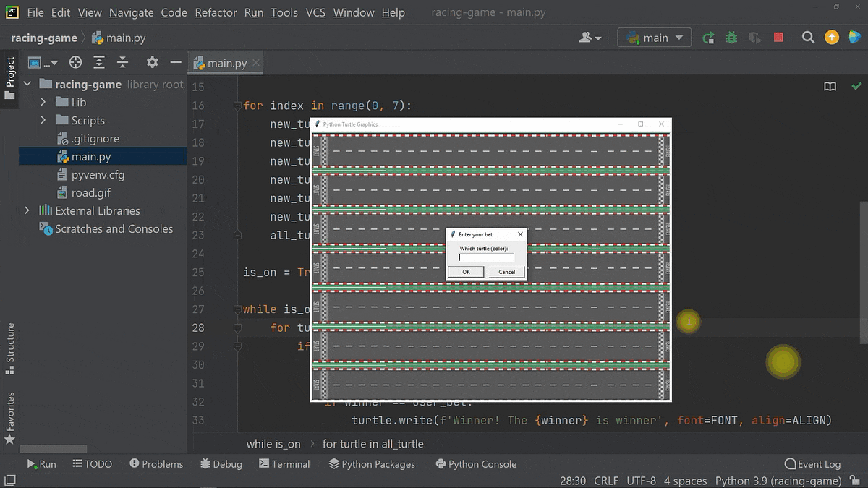Image resolution: width=868 pixels, height=488 pixels.
Task: Expand the Lib folder
Action: 43,102
